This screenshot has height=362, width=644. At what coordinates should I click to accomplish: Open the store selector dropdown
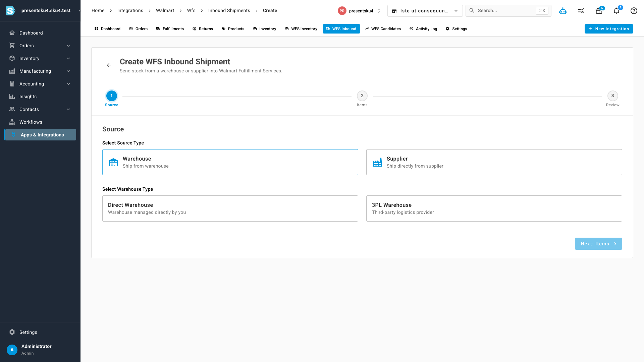[x=425, y=11]
